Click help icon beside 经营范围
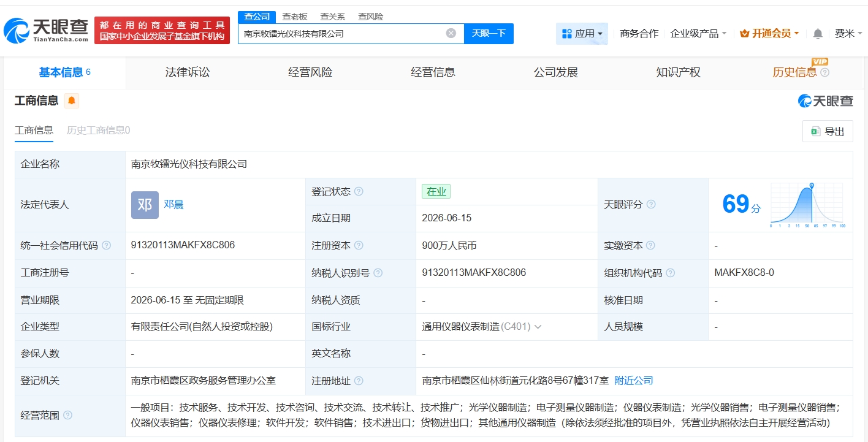The height and width of the screenshot is (442, 868). pyautogui.click(x=67, y=415)
